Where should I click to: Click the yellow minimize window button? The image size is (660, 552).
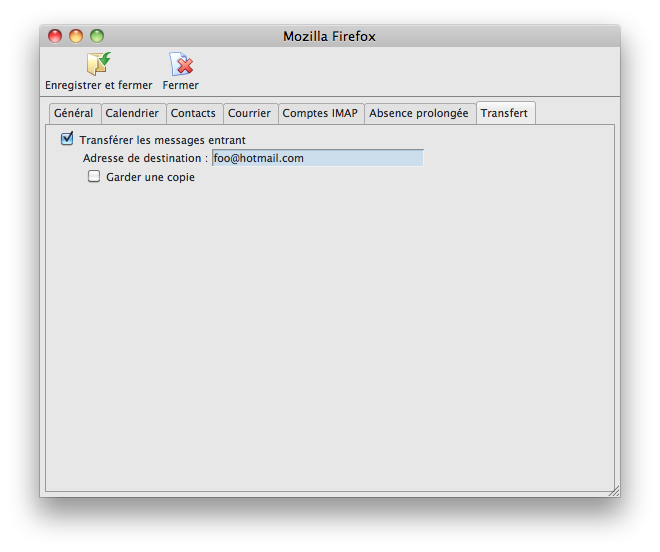tap(76, 36)
